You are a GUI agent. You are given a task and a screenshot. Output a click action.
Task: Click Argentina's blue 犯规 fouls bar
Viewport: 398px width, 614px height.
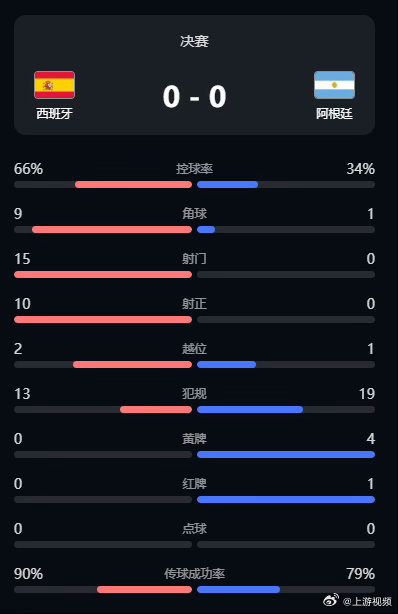click(x=250, y=410)
